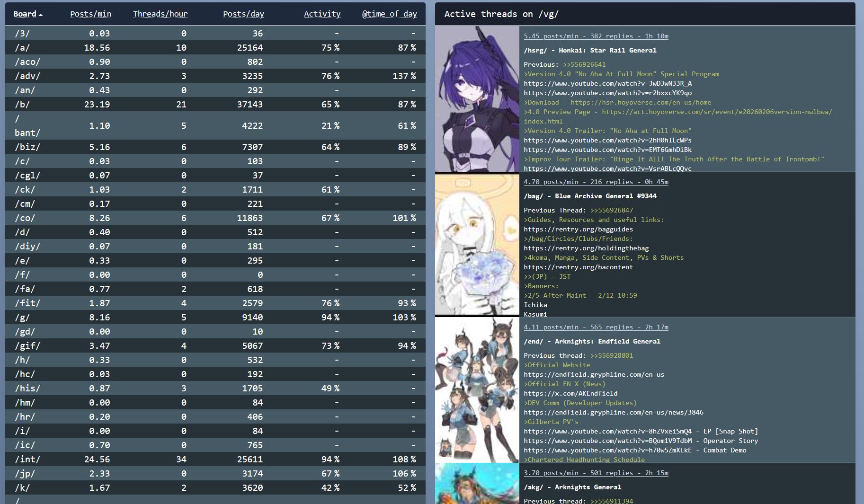Select the /g/ board row
This screenshot has height=504, width=864.
pyautogui.click(x=215, y=317)
